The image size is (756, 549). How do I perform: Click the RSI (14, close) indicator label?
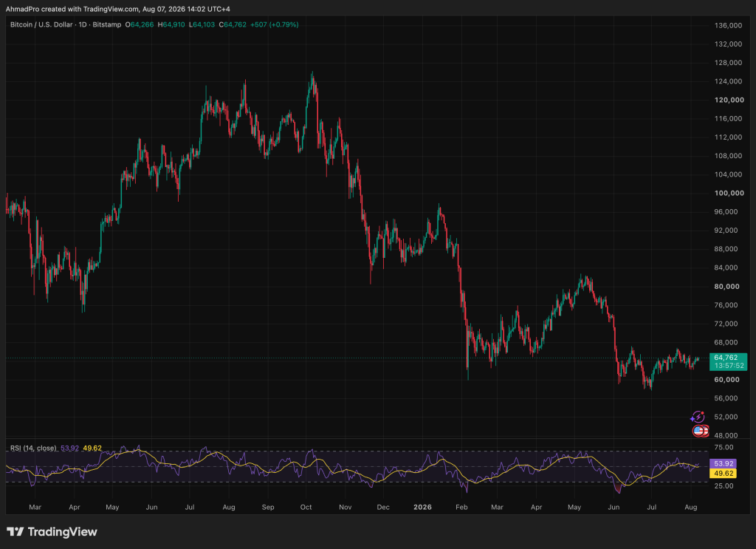33,449
